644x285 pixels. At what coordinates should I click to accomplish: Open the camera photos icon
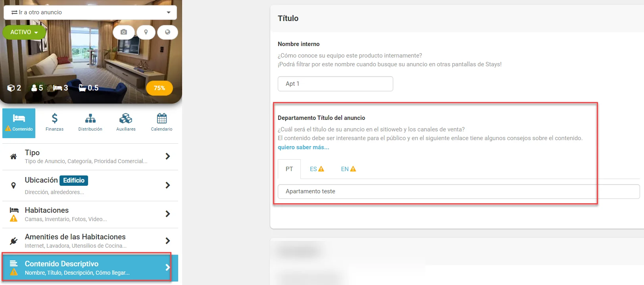(123, 32)
